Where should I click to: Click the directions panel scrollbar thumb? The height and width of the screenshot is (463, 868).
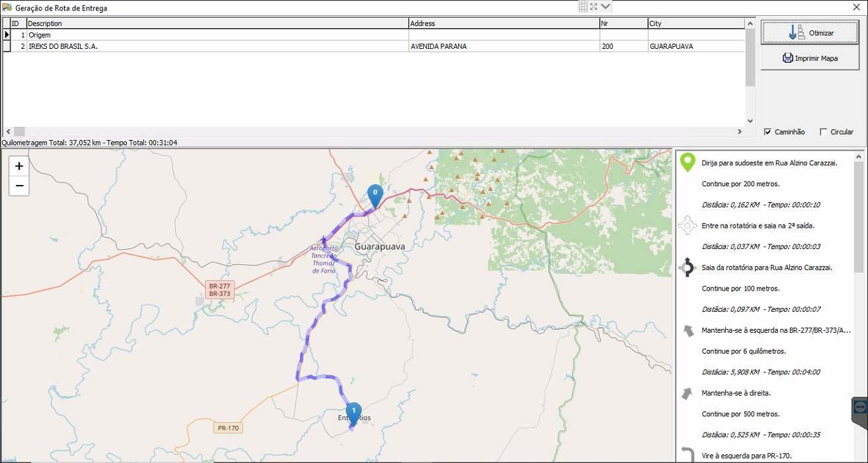tap(859, 217)
